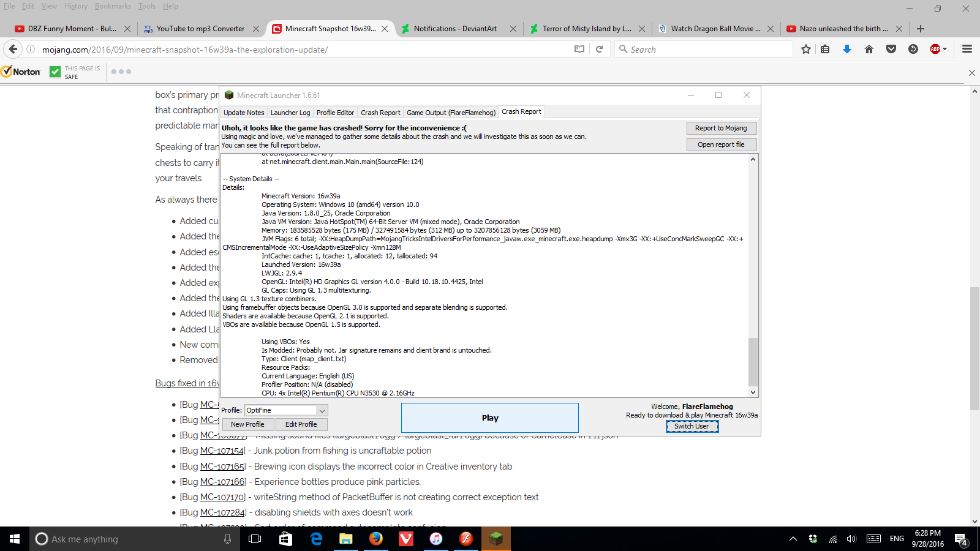Viewport: 980px width, 551px height.
Task: Select the Game Output (FlareFlamehog) tab
Action: [x=451, y=113]
